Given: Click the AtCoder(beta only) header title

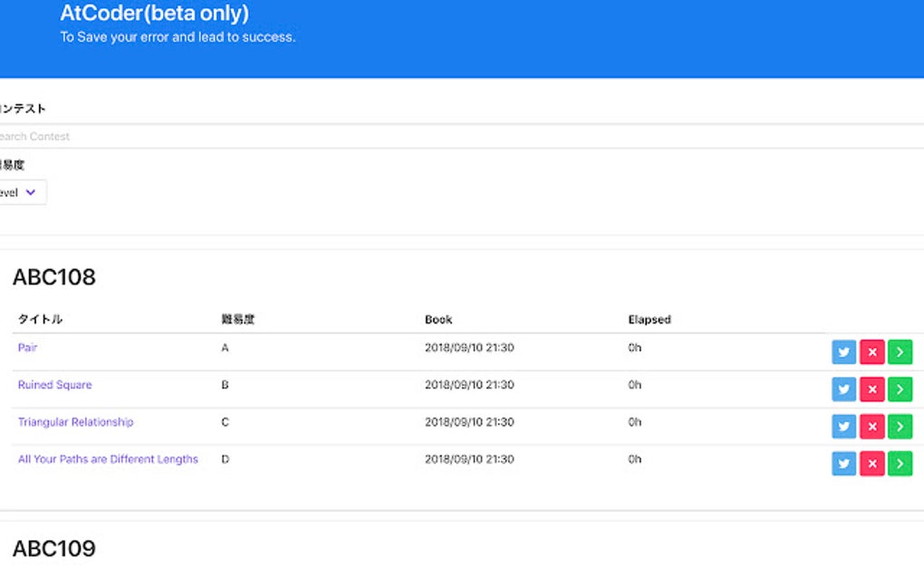Looking at the screenshot, I should (x=154, y=14).
